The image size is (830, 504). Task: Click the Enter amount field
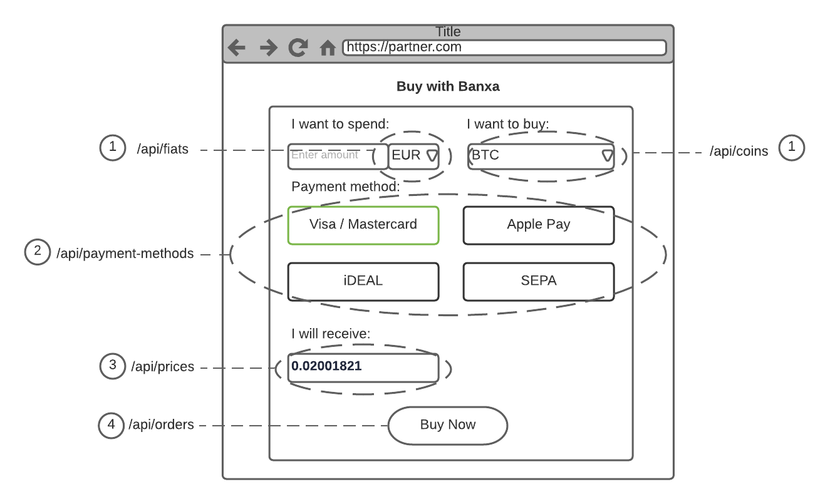[338, 157]
